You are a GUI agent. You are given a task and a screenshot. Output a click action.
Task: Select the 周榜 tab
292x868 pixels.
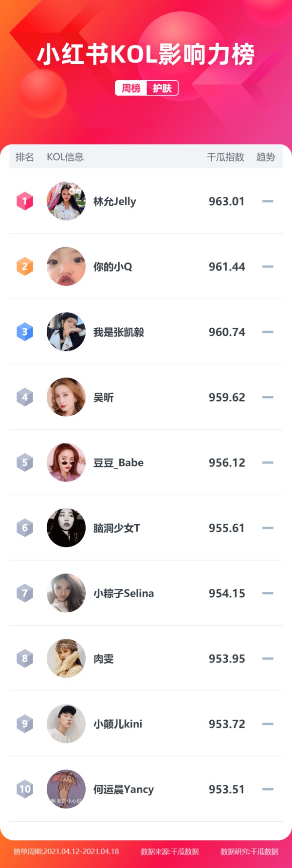131,88
